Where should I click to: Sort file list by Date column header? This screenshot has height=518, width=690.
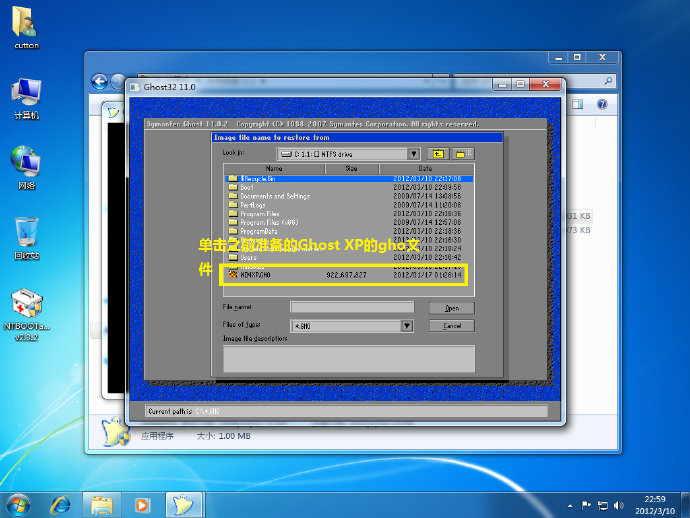tap(426, 169)
